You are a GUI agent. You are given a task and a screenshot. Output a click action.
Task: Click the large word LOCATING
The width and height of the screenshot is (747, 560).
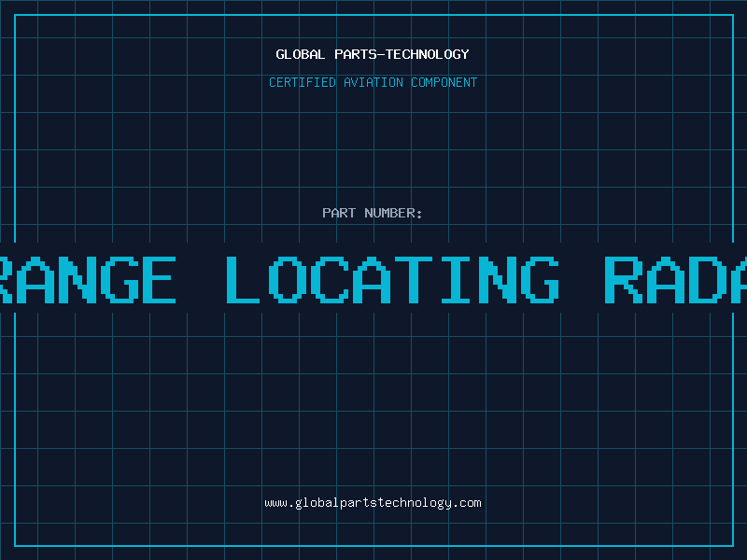(392, 278)
